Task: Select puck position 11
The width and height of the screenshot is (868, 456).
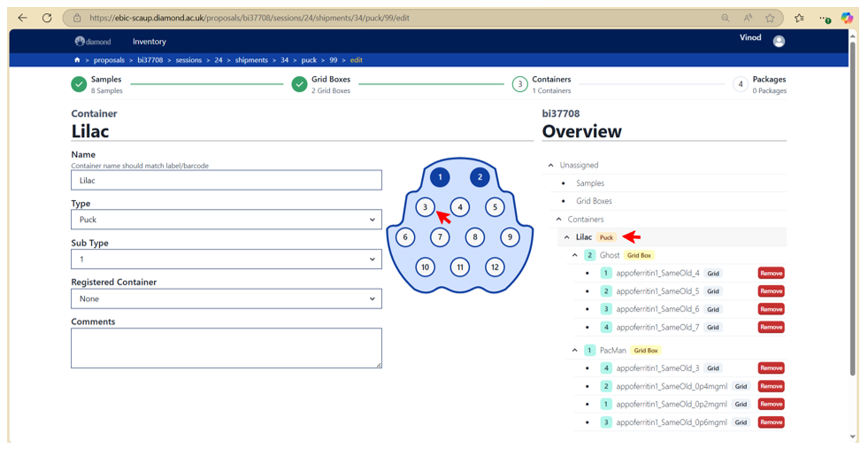Action: (x=460, y=267)
